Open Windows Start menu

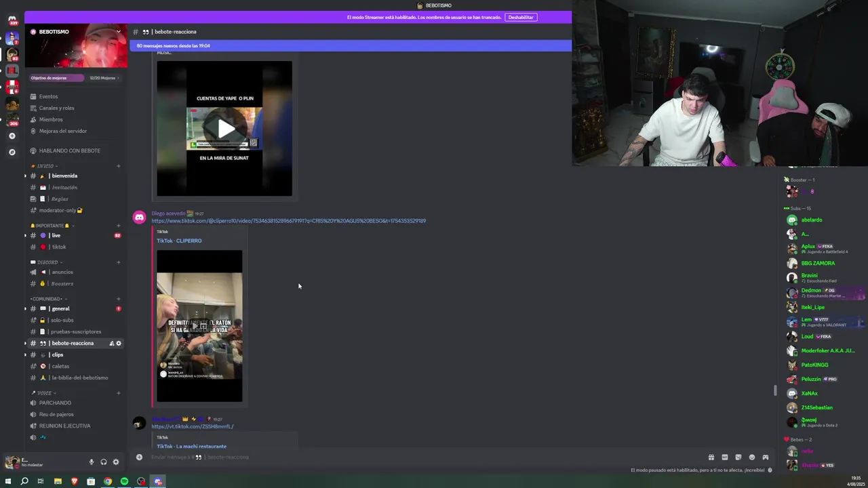coord(8,481)
